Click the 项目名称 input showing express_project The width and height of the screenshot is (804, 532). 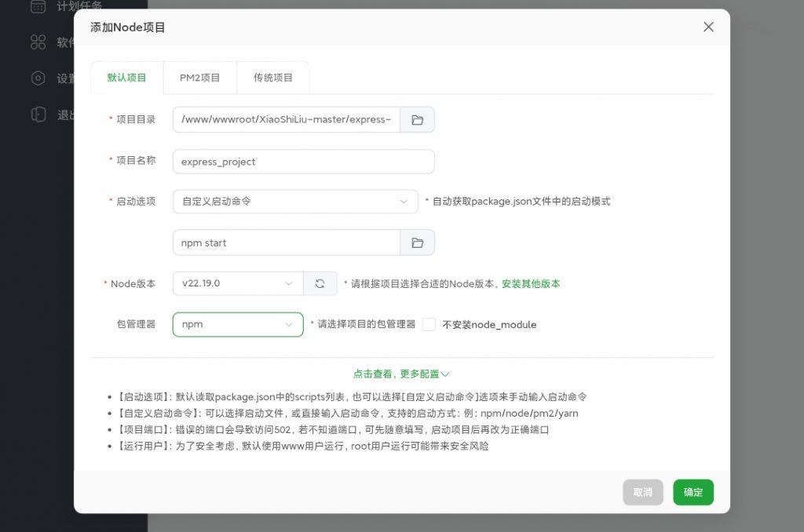(x=303, y=161)
